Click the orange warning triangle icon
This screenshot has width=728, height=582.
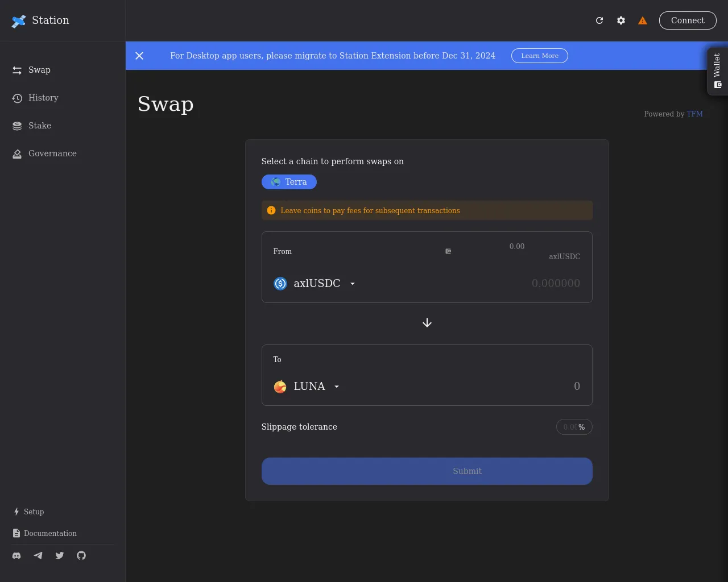(x=643, y=20)
